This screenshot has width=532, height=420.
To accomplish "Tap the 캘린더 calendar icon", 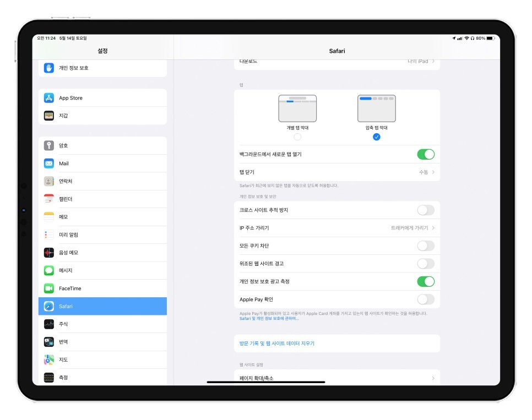I will [49, 199].
